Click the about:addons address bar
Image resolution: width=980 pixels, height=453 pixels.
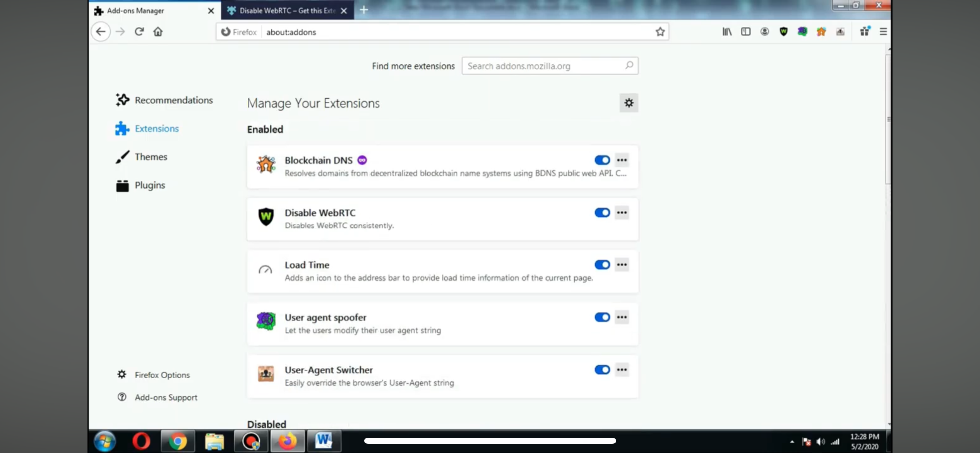pos(442,32)
